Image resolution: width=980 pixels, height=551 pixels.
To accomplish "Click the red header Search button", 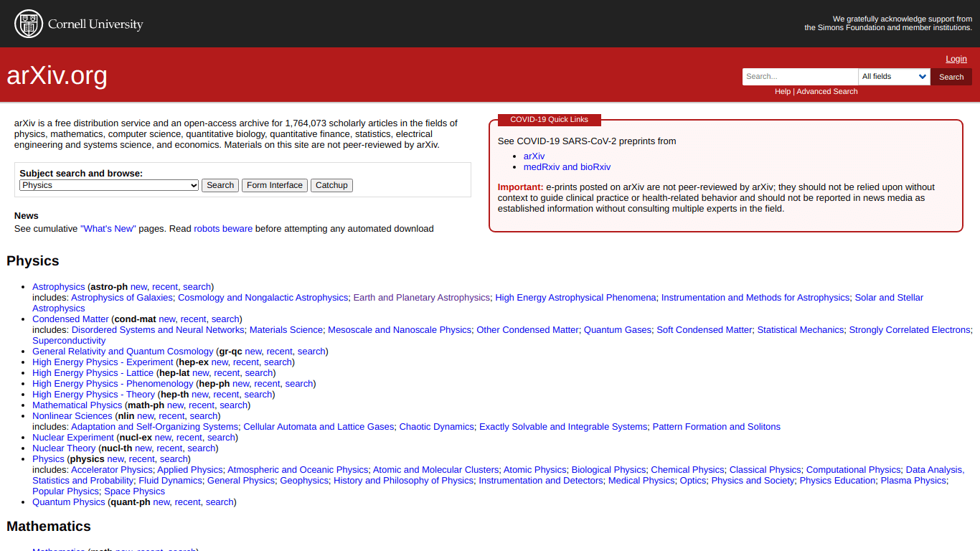I will coord(951,77).
